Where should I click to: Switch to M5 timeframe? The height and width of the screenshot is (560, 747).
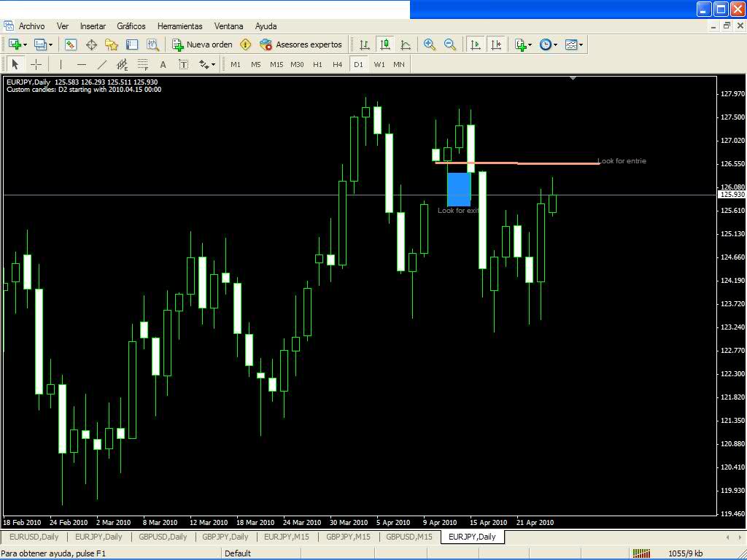(x=256, y=64)
